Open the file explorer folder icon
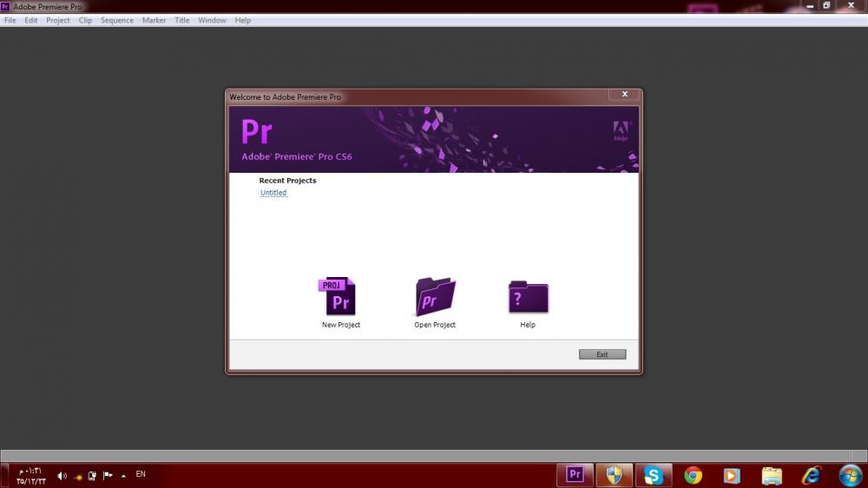This screenshot has width=868, height=488. click(772, 475)
